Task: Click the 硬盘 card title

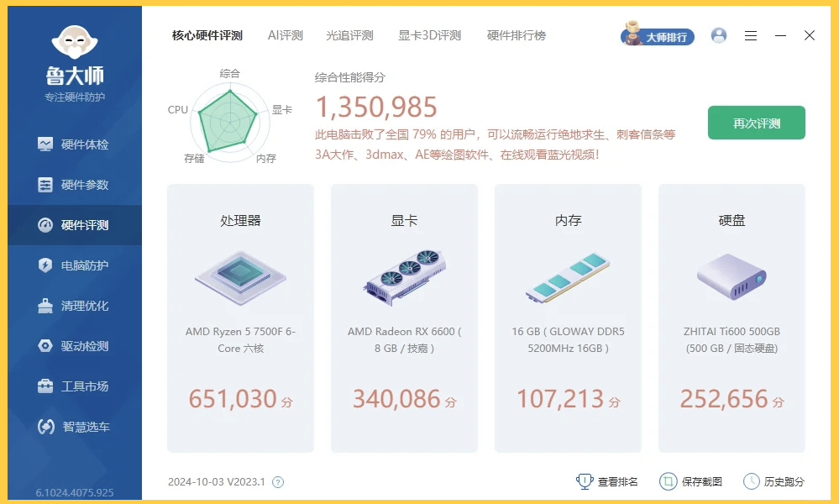Action: pyautogui.click(x=732, y=220)
